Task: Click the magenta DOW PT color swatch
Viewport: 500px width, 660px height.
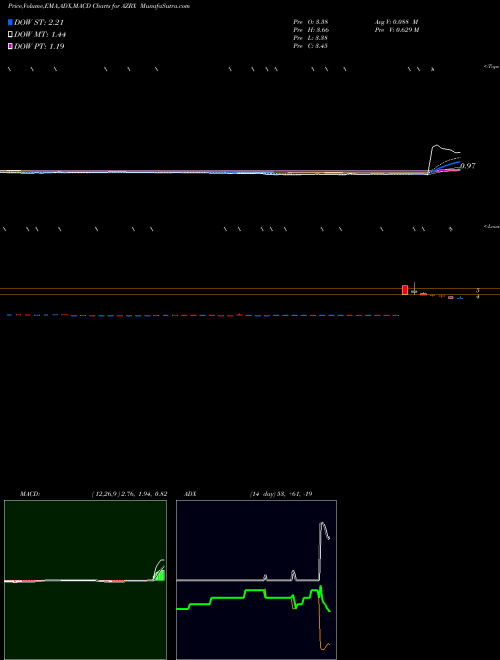Action: pyautogui.click(x=11, y=46)
